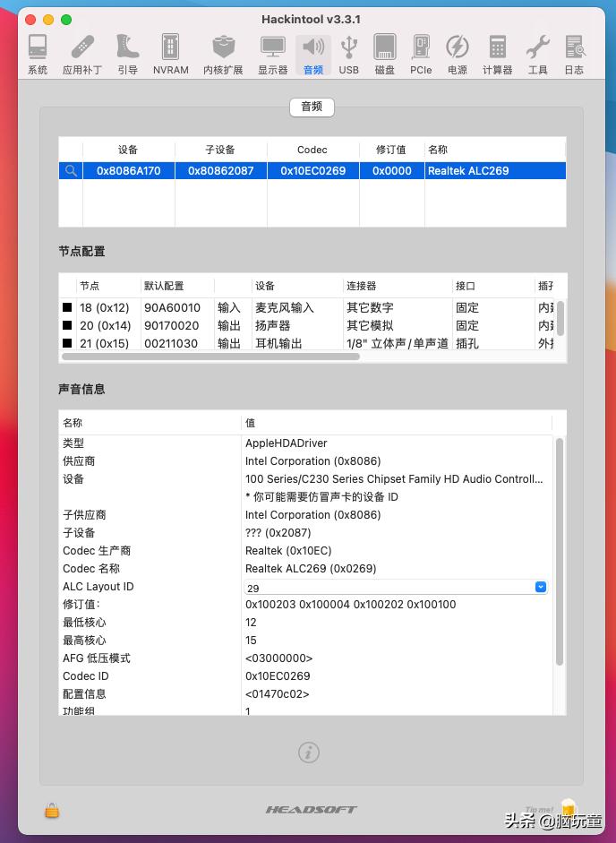Image resolution: width=616 pixels, height=843 pixels.
Task: Open the USB section
Action: 349,55
